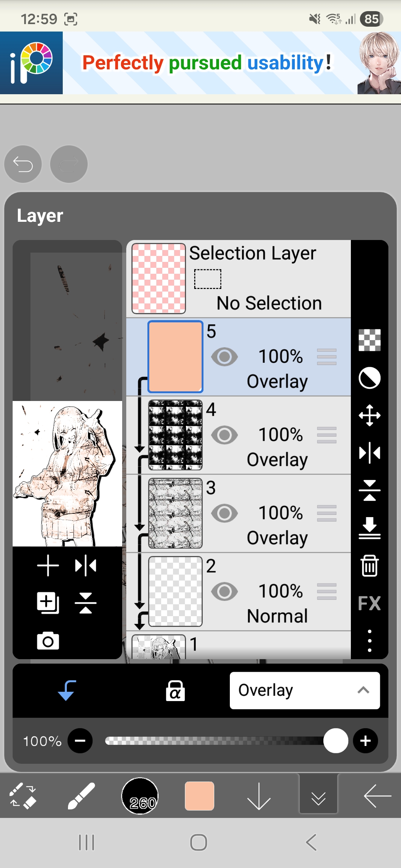Screen dimensions: 401x868
Task: Tap double-chevron down layers button
Action: [x=319, y=796]
